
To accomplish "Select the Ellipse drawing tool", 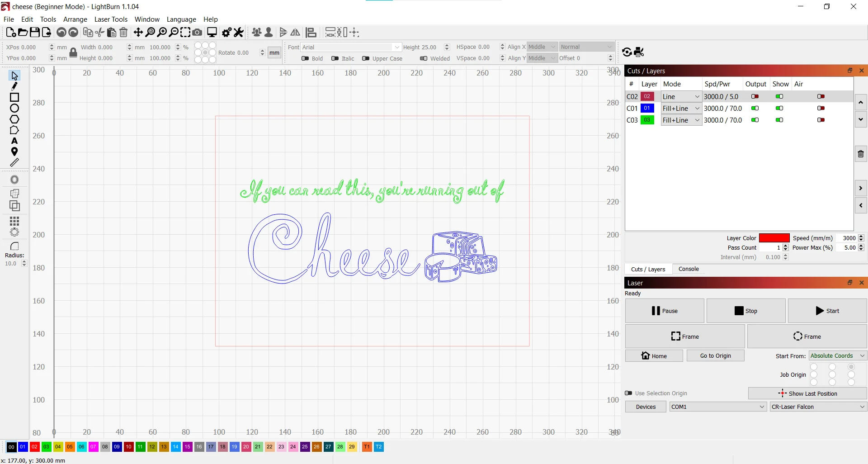I will [14, 108].
